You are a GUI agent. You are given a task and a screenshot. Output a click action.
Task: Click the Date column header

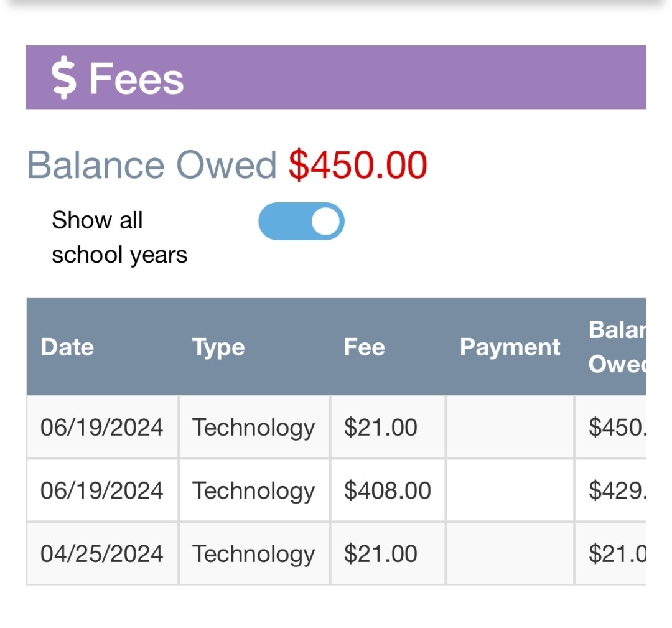[x=67, y=347]
